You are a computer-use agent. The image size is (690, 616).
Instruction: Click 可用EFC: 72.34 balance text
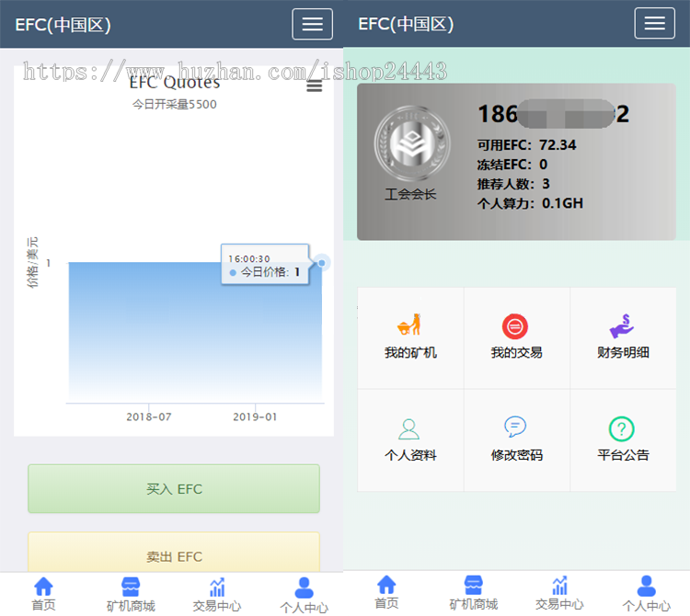pos(527,145)
